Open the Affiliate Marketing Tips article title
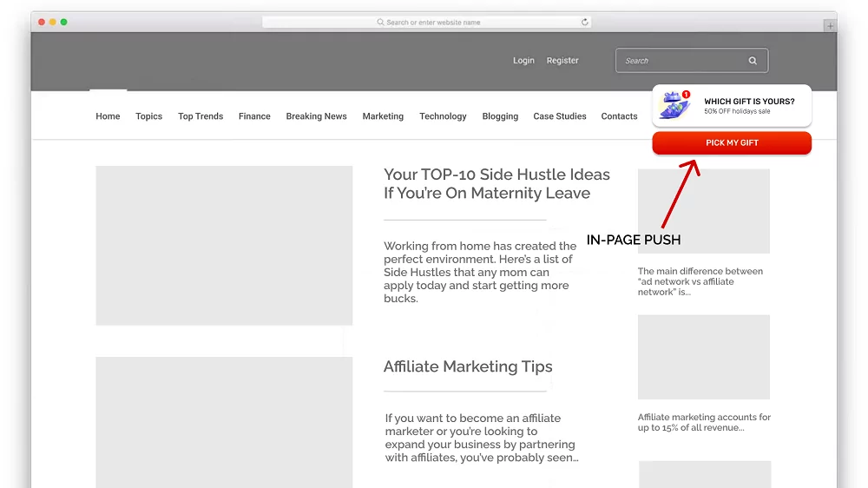Image resolution: width=868 pixels, height=488 pixels. click(x=468, y=366)
